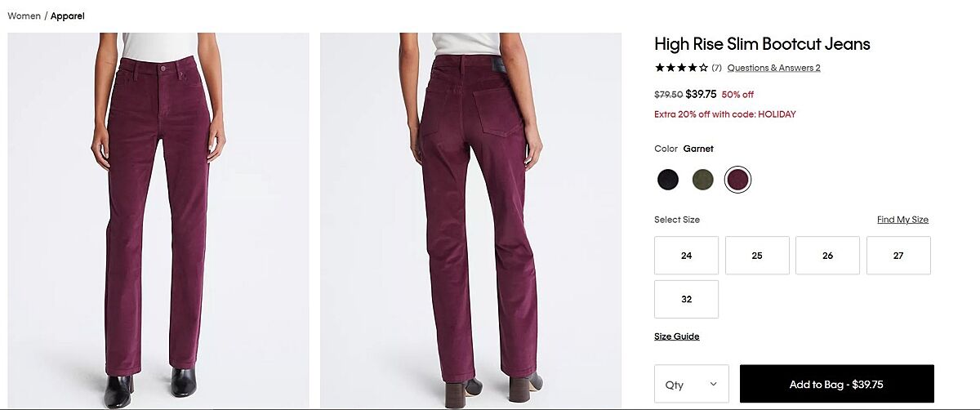Click Add to Bag button
This screenshot has height=410, width=980.
click(836, 384)
